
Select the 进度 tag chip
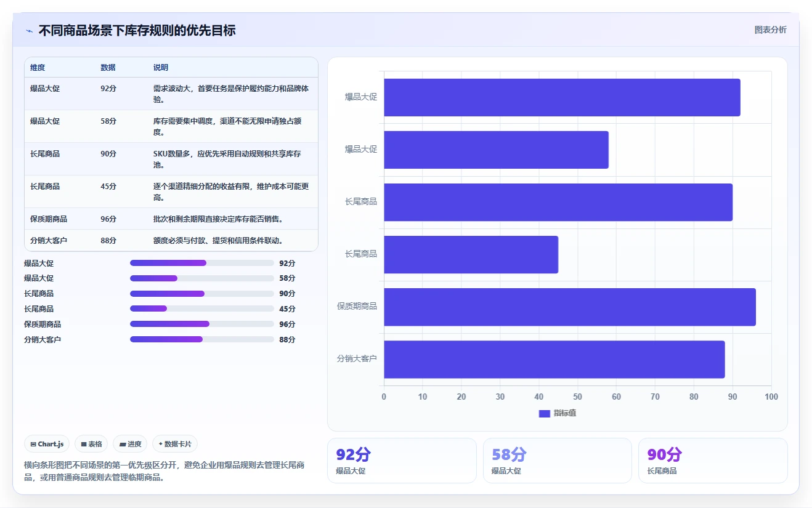(130, 444)
